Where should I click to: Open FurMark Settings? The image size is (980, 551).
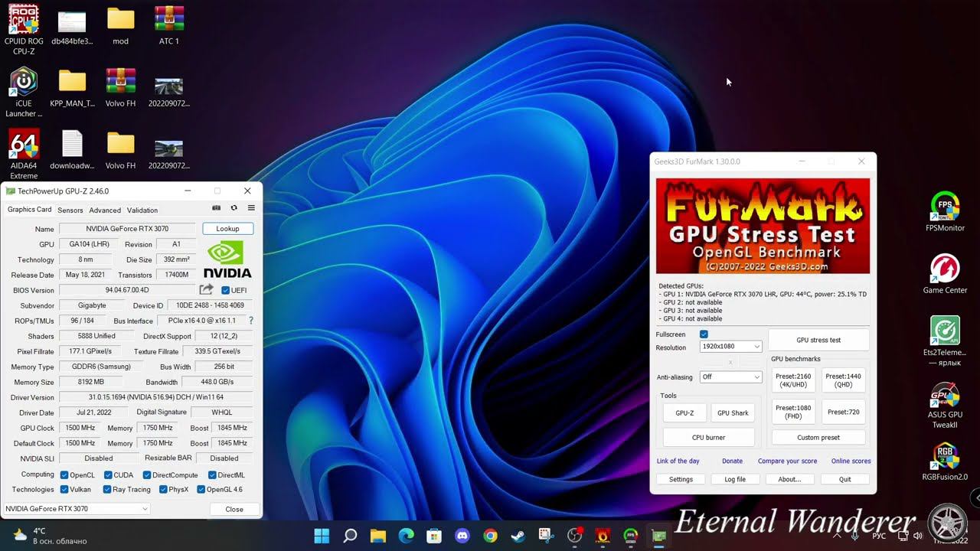(681, 479)
